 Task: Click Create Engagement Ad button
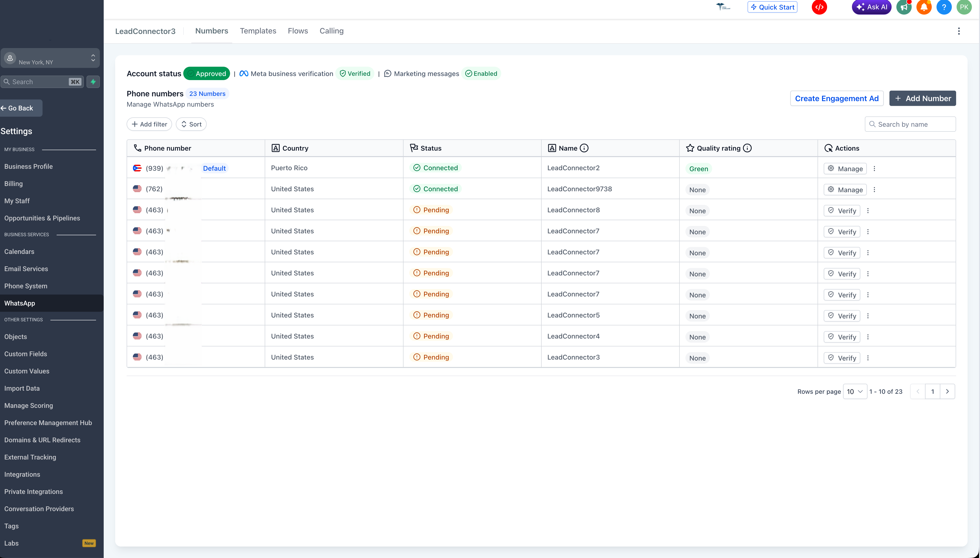[x=836, y=98]
